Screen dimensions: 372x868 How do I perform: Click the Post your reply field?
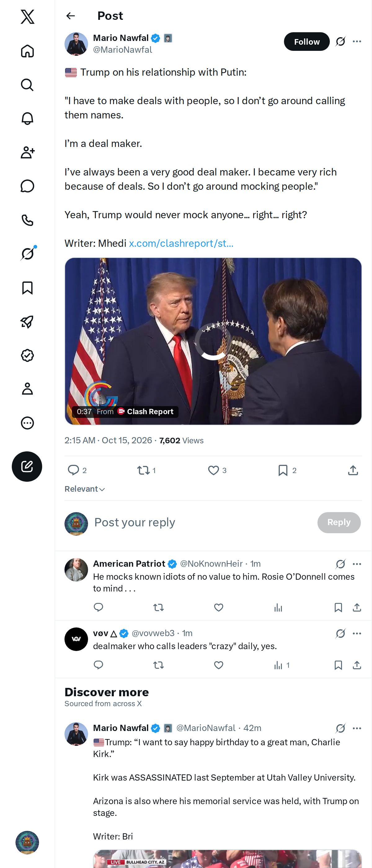coord(202,522)
